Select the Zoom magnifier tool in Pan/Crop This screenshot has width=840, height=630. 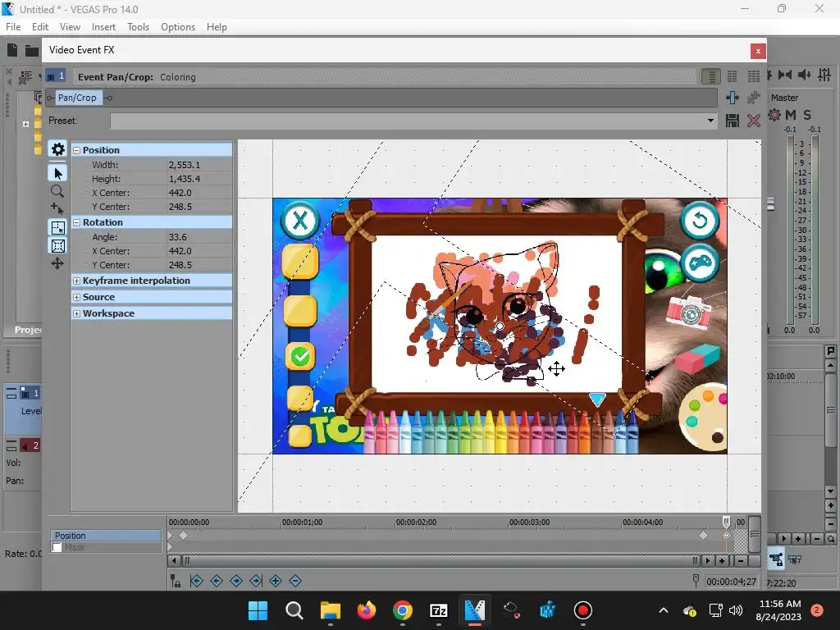pos(57,191)
